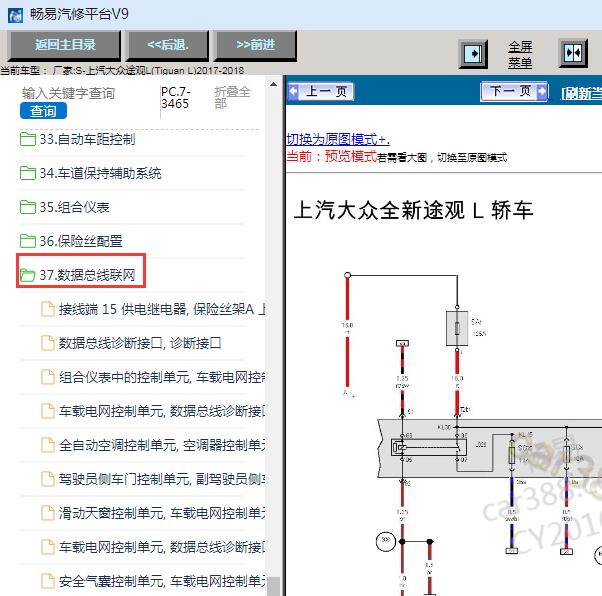Click the open folder icon beside 37.数据总线联网
Viewport: 602px width, 596px height.
pyautogui.click(x=28, y=275)
